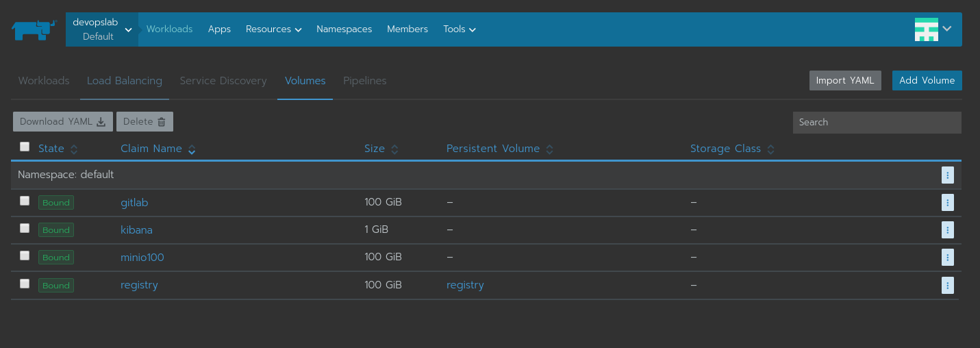The image size is (980, 348).
Task: Click the 1 GiB size value
Action: tap(377, 229)
